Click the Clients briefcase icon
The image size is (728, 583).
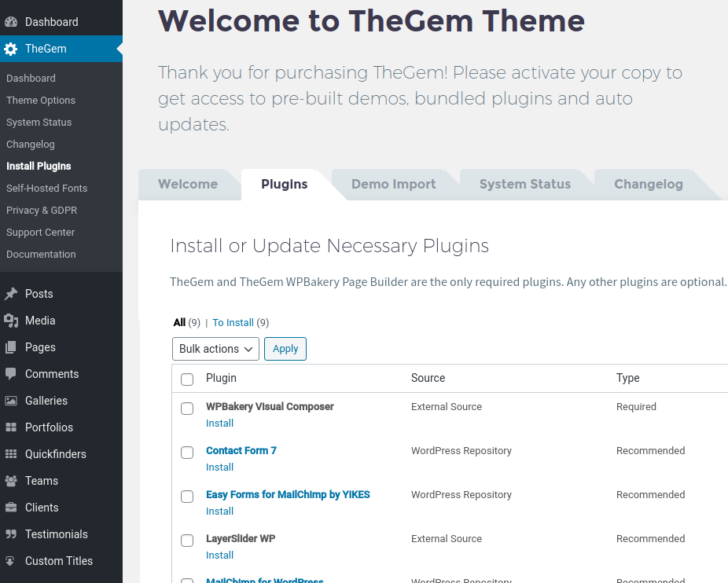pos(11,508)
